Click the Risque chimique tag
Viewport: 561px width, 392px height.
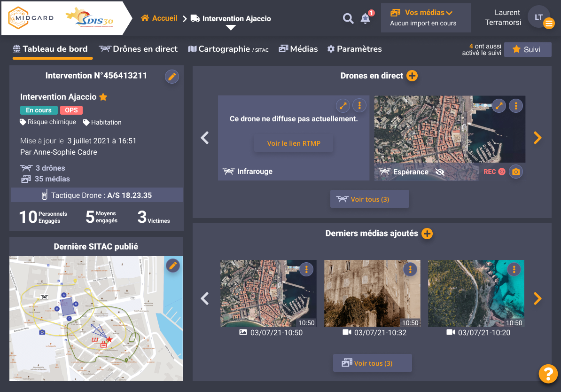pyautogui.click(x=48, y=122)
